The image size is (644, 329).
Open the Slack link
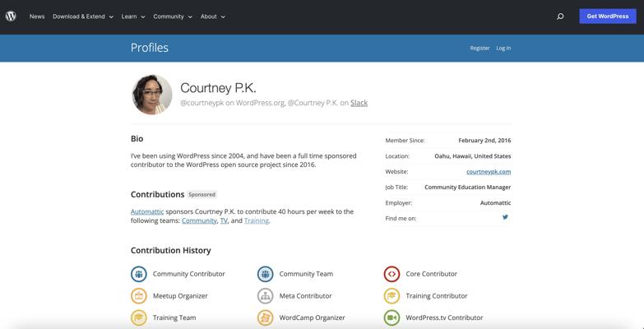tap(359, 103)
